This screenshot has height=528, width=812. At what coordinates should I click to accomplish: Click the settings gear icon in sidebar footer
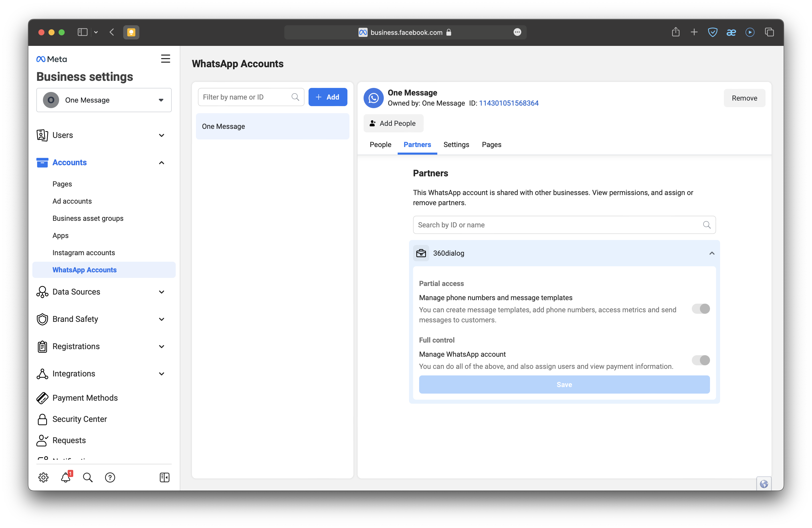tap(43, 477)
